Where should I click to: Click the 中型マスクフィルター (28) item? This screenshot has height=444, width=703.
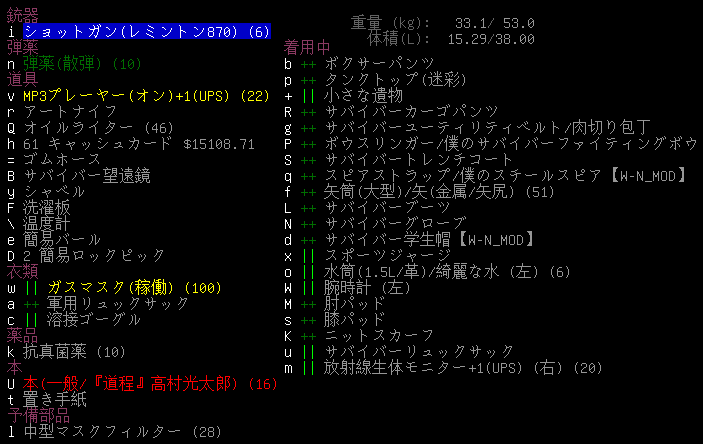122,431
